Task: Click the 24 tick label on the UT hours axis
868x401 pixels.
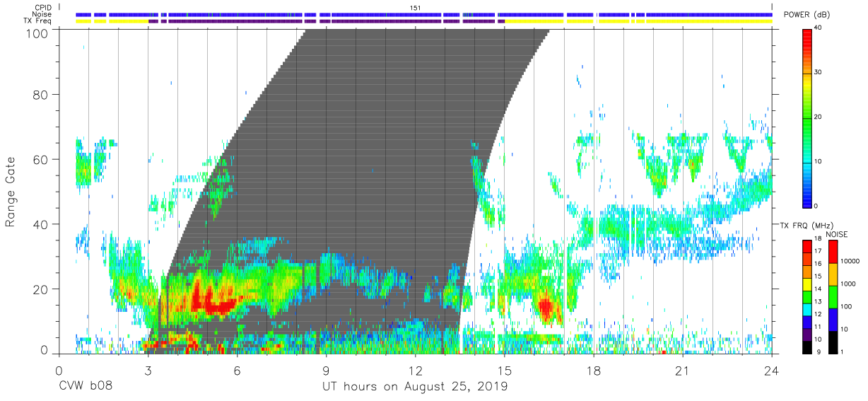Action: point(772,369)
